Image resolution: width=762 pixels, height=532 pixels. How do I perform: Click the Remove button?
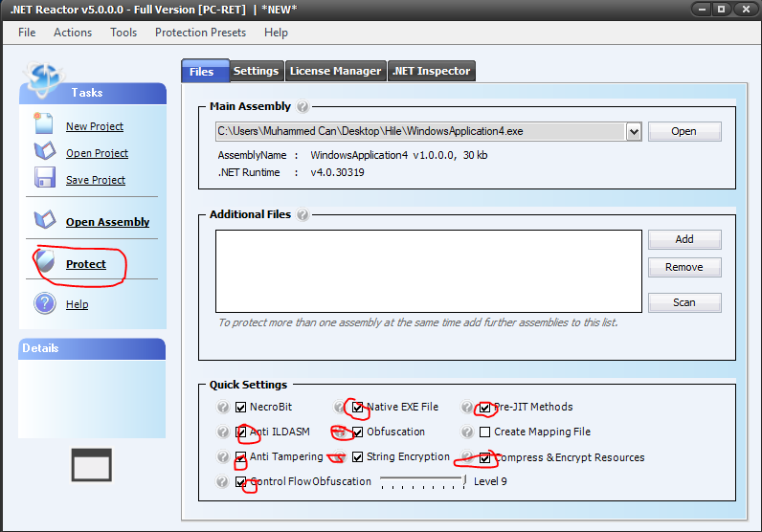pos(684,267)
